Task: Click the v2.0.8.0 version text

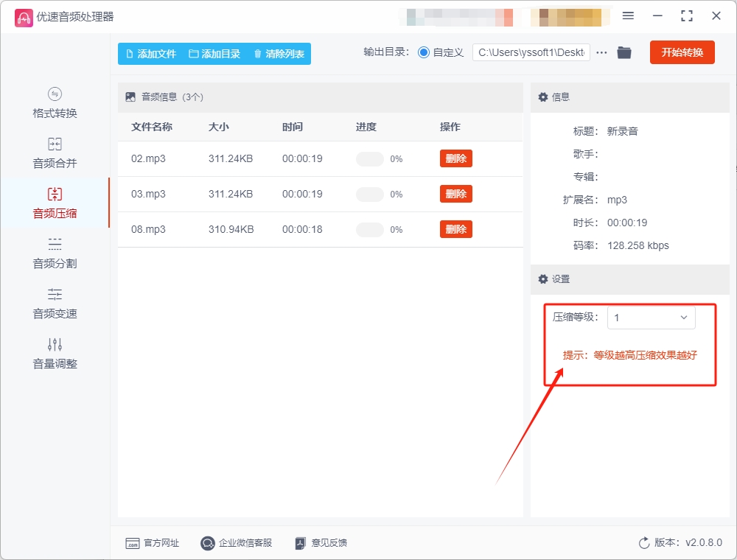Action: (x=704, y=542)
